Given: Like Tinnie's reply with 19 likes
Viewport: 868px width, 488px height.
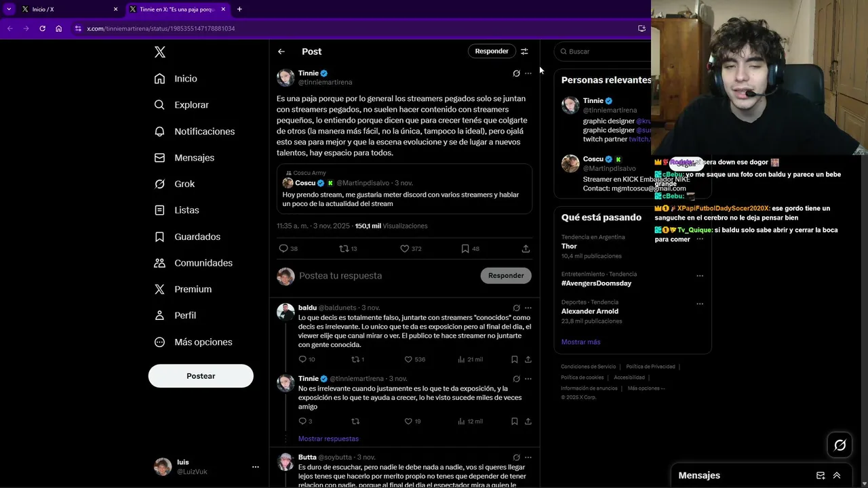Looking at the screenshot, I should [412, 421].
